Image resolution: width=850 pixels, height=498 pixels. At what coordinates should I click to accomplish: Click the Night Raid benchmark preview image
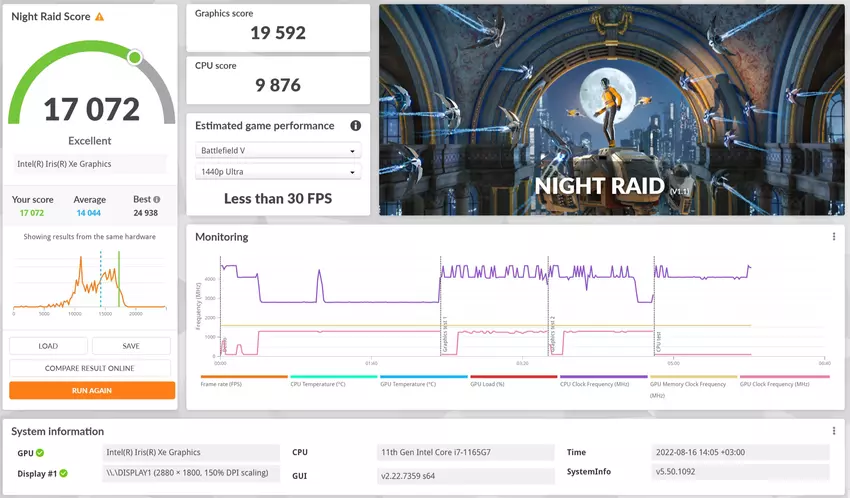[x=611, y=110]
